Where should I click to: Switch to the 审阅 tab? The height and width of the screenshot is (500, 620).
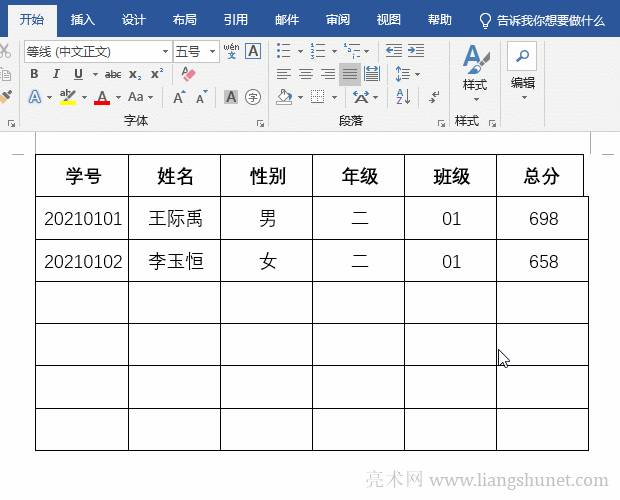(x=338, y=20)
